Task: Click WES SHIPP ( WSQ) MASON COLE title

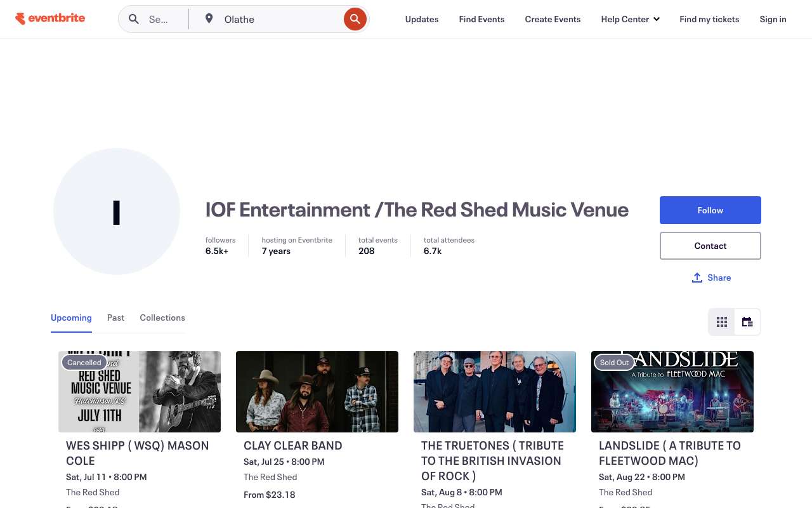Action: click(x=138, y=453)
